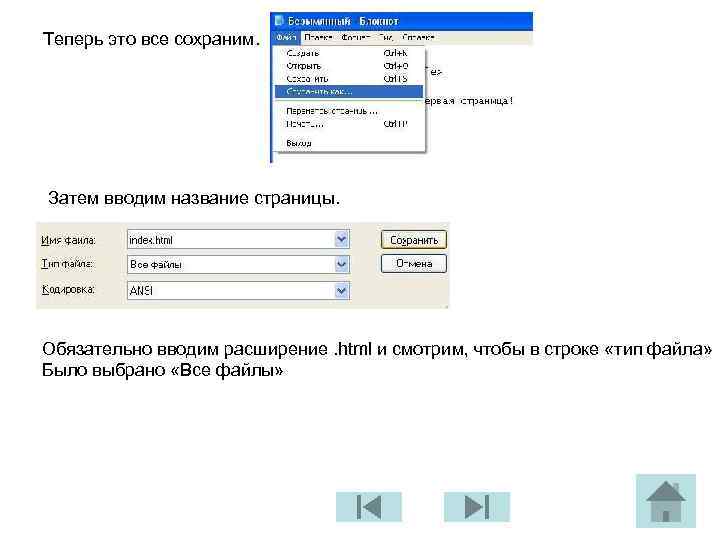The width and height of the screenshot is (720, 540).
Task: Click the line starting Обязательно вводим расширение
Action: (x=377, y=349)
